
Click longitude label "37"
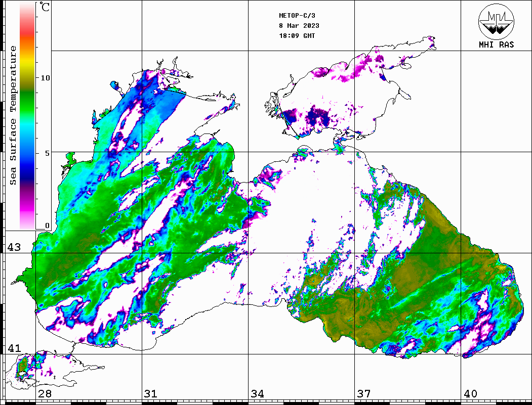point(364,394)
